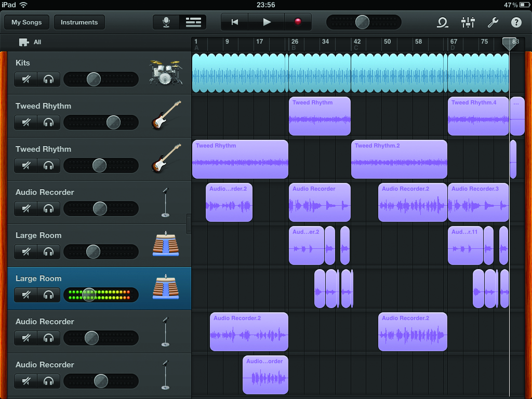Mute the Kits track
This screenshot has height=399, width=532.
pyautogui.click(x=25, y=79)
